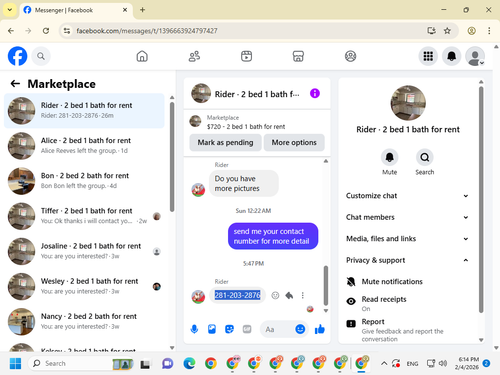Screen dimensions: 500x375
Task: Expand the Chat members section
Action: pos(407,217)
